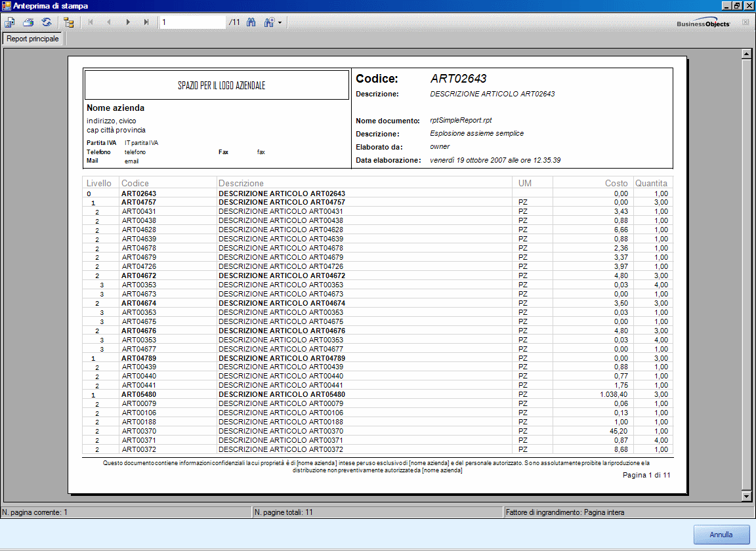Click the Export report icon
The height and width of the screenshot is (551, 756).
[x=10, y=22]
